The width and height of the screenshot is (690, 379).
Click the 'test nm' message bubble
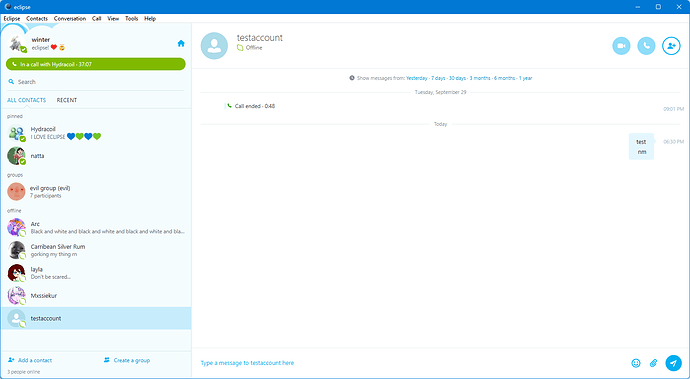click(641, 147)
